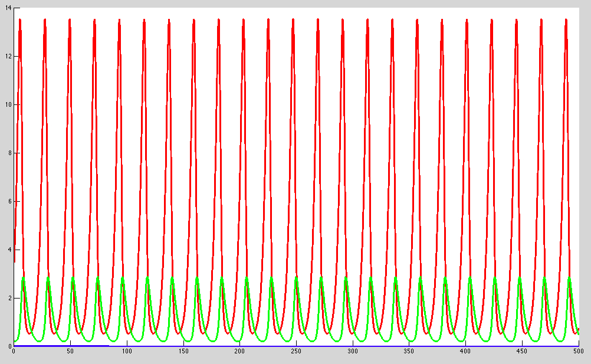Click the top of the first green peak
The width and height of the screenshot is (591, 364).
click(x=23, y=277)
